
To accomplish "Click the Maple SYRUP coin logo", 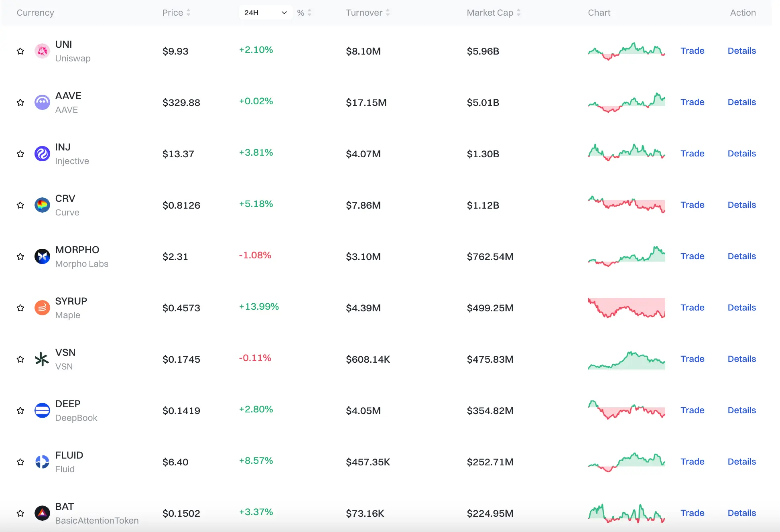I will coord(42,308).
